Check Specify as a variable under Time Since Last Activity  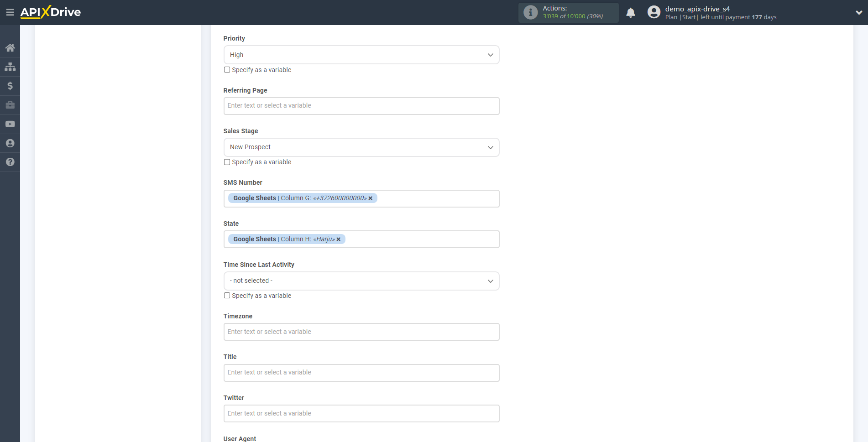point(227,296)
